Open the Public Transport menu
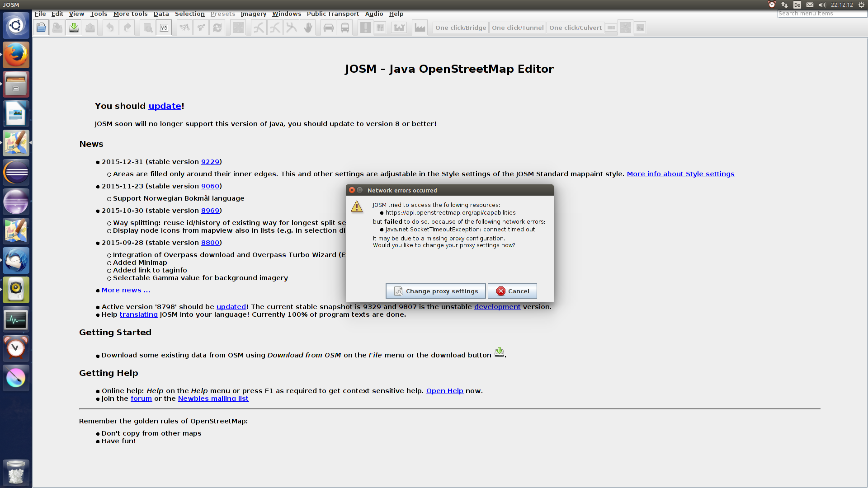 [333, 14]
